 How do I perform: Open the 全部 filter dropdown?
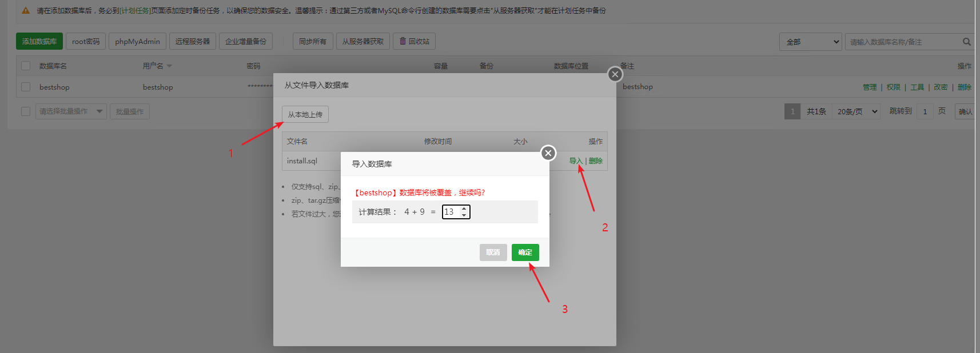[x=810, y=42]
